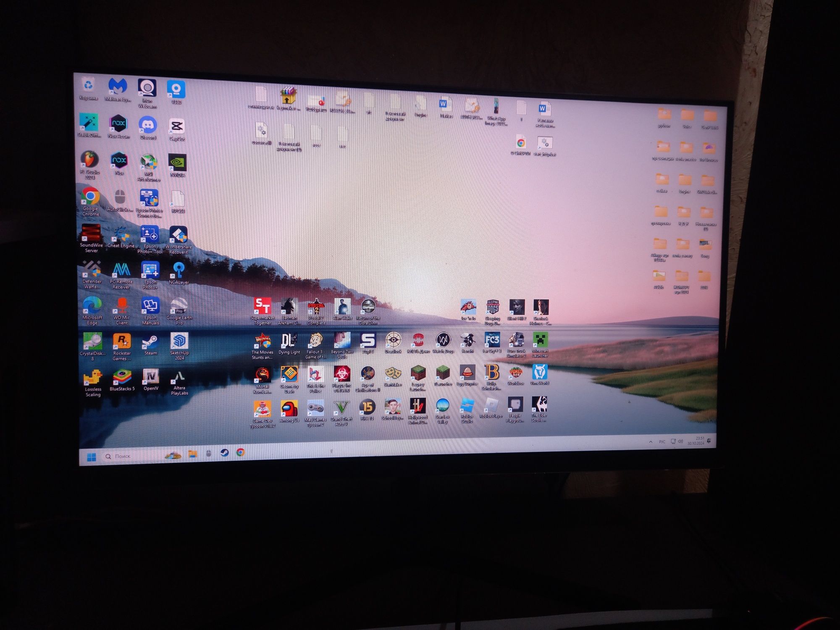
Task: Launch Supermarket Together game
Action: pyautogui.click(x=262, y=311)
